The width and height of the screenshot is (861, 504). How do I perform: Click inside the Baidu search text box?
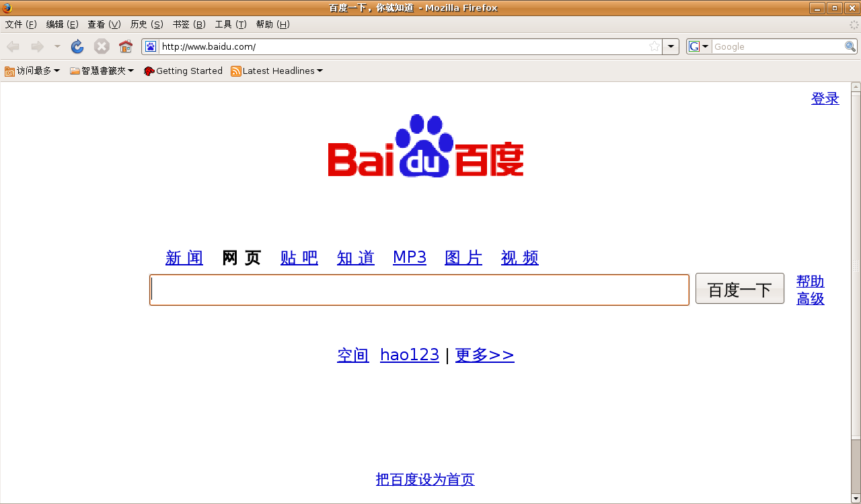(419, 290)
